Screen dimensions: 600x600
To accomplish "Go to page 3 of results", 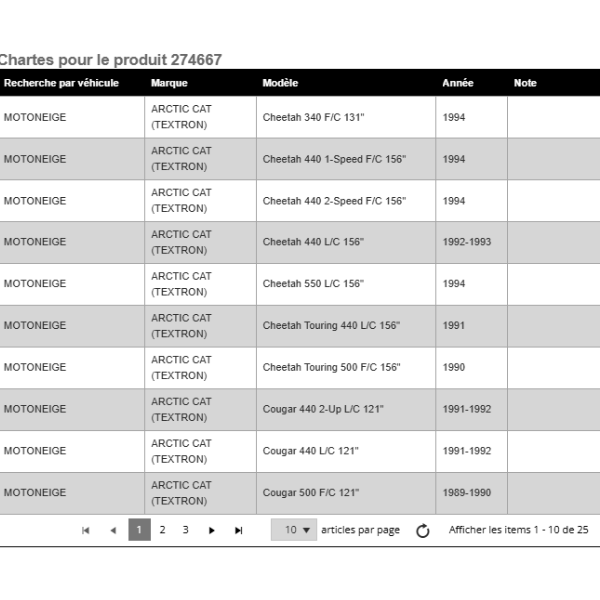I will (x=186, y=530).
